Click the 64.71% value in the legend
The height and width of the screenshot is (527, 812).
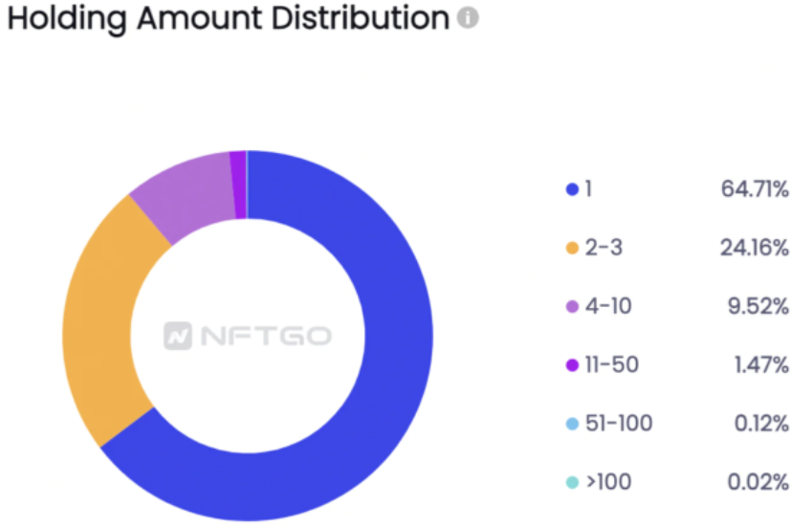click(755, 190)
